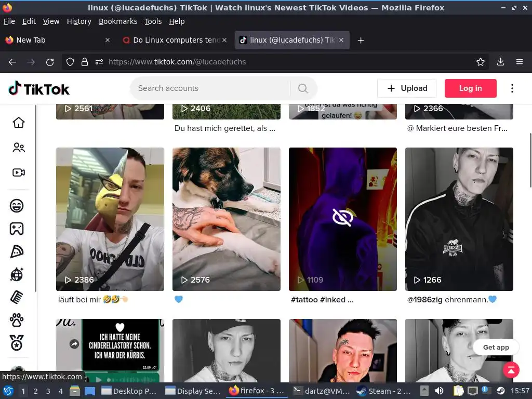The height and width of the screenshot is (399, 532).
Task: Open the Firefox hamburger application menu
Action: click(x=520, y=62)
